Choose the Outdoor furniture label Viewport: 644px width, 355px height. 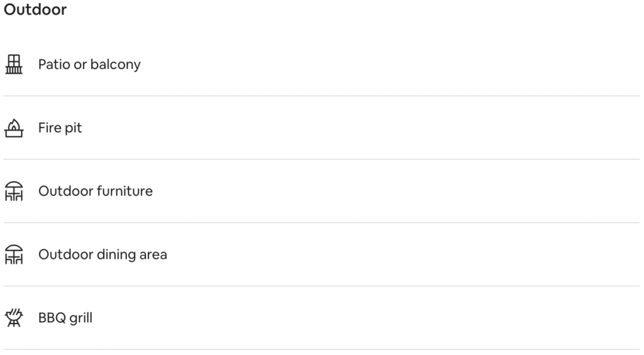pyautogui.click(x=96, y=191)
